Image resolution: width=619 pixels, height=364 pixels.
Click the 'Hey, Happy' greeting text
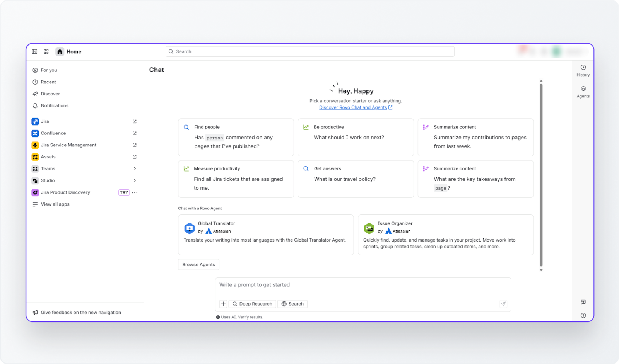[x=356, y=91]
